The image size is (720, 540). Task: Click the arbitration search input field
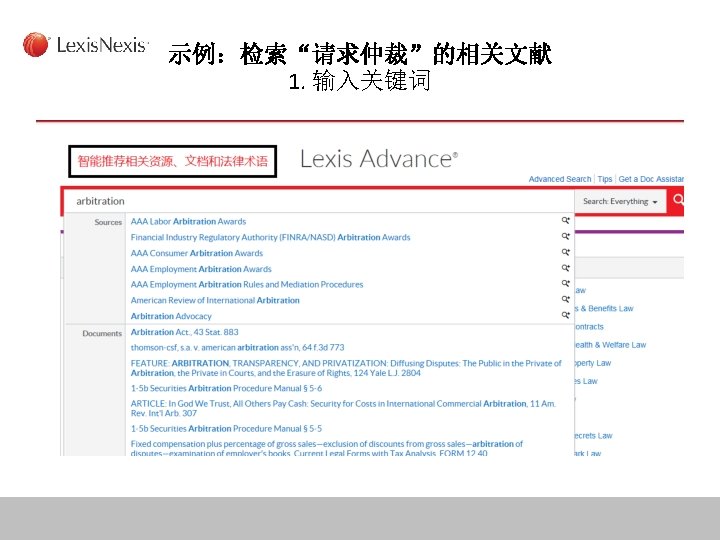319,201
